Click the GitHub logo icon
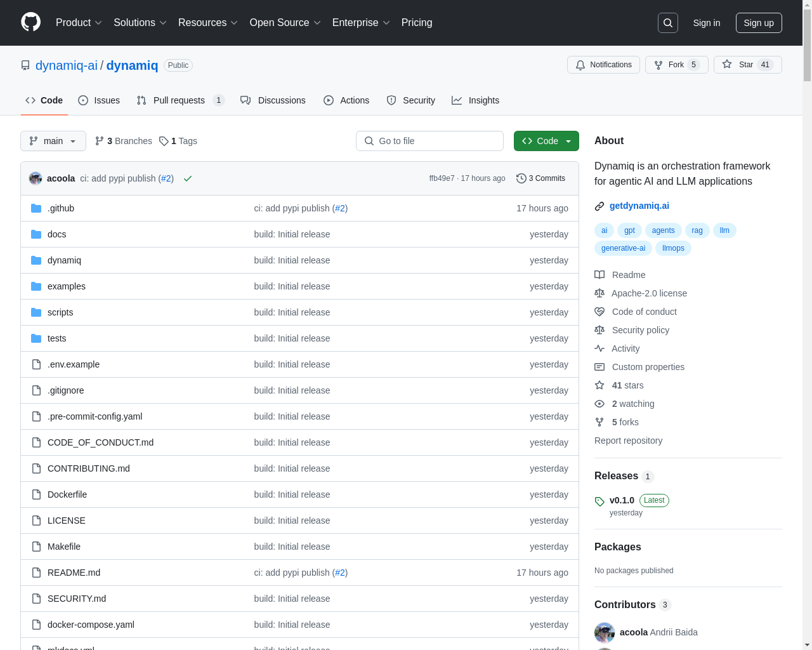The image size is (812, 650). pyautogui.click(x=31, y=22)
